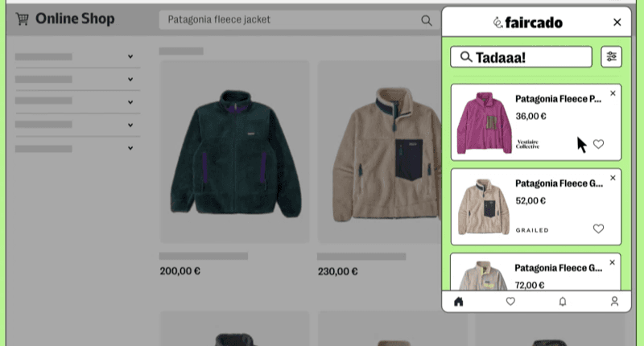This screenshot has height=346, width=644.
Task: Open the notifications bell tab
Action: pyautogui.click(x=563, y=302)
